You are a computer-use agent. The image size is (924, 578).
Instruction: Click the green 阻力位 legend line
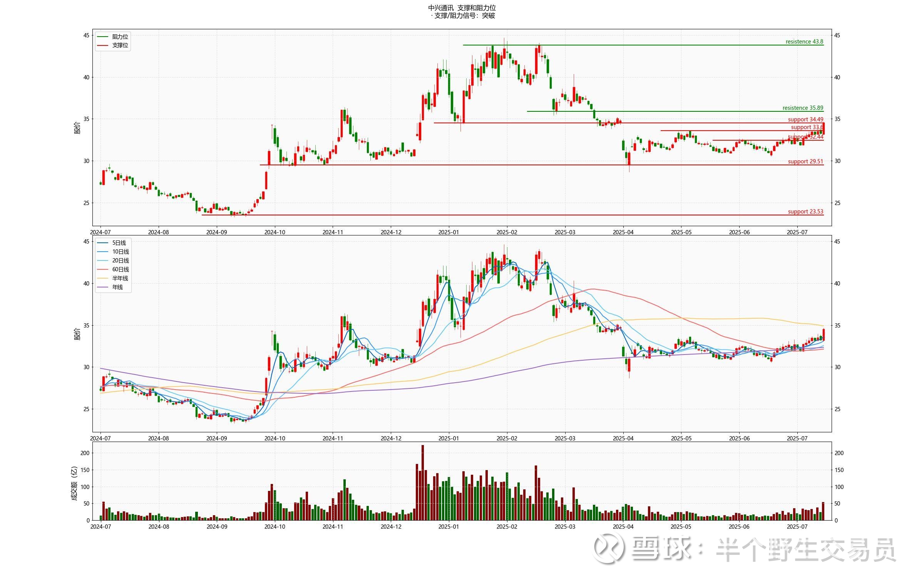click(103, 37)
